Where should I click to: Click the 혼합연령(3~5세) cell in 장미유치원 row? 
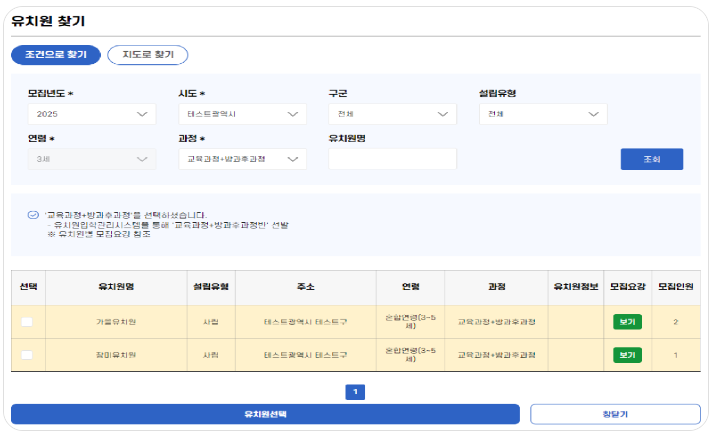(x=410, y=355)
